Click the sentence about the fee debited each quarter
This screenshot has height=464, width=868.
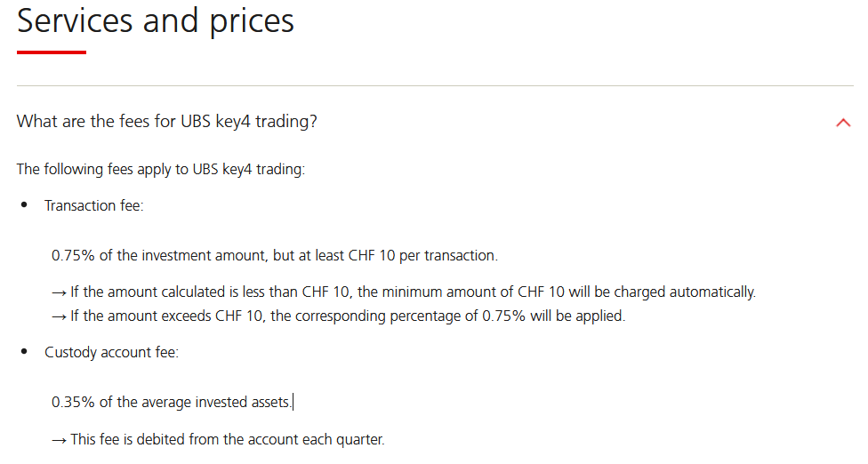coord(228,439)
